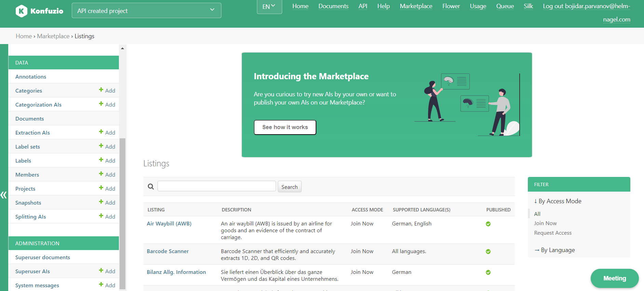Click plus icon to add Projects

click(x=101, y=188)
